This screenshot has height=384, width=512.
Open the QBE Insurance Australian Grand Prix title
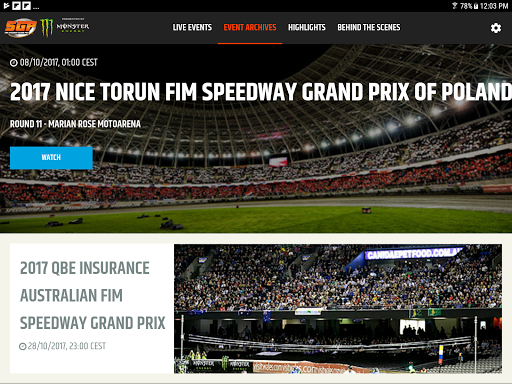click(92, 295)
